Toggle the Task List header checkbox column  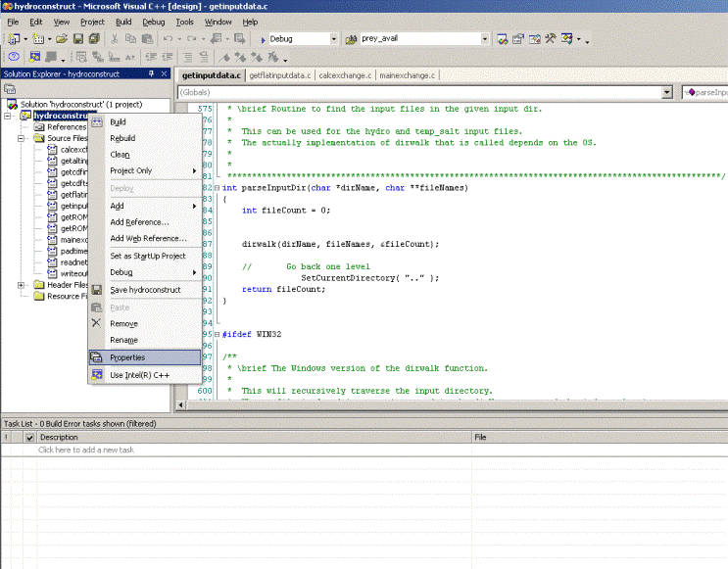29,437
